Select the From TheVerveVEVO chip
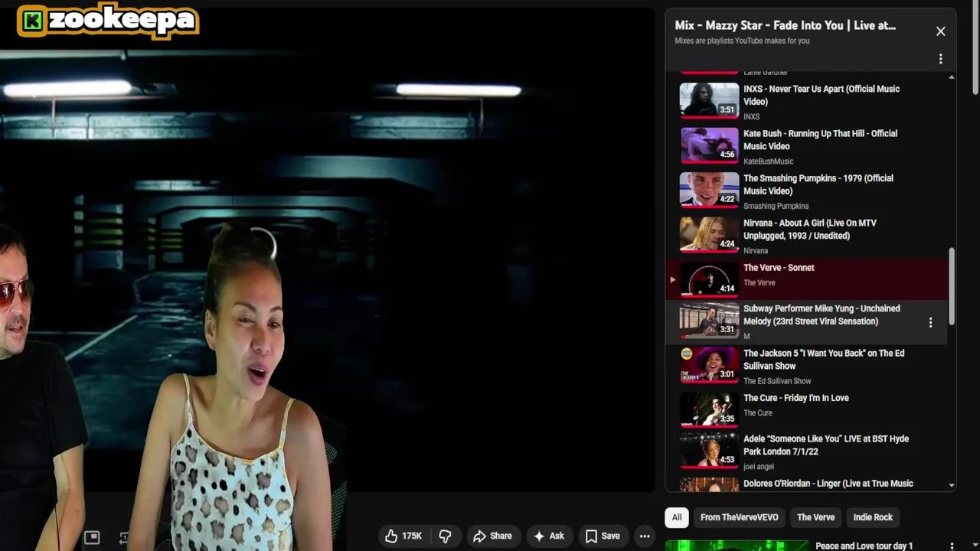The height and width of the screenshot is (551, 980). point(739,517)
